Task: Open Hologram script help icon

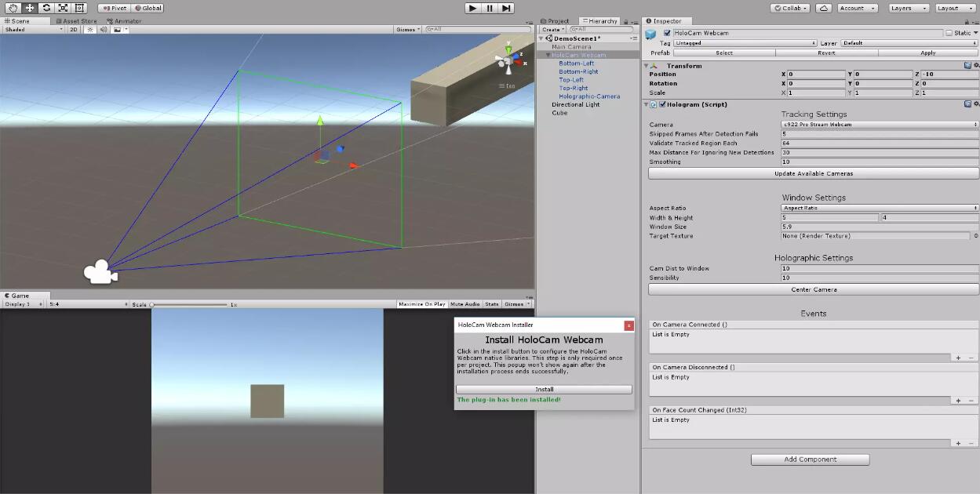Action: 967,104
